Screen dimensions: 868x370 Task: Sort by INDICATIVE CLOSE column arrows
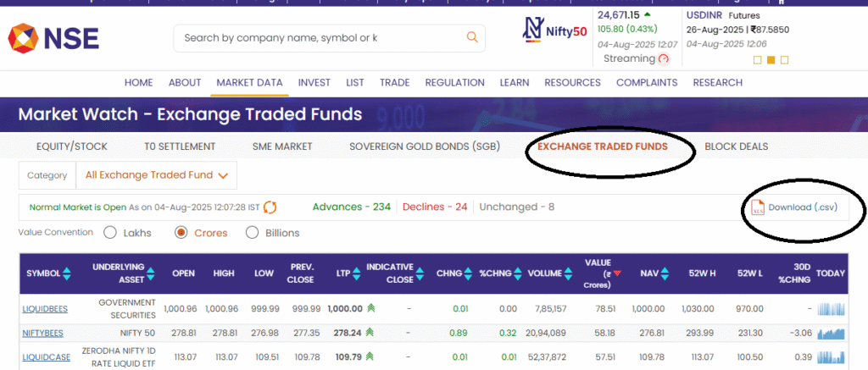tap(420, 273)
